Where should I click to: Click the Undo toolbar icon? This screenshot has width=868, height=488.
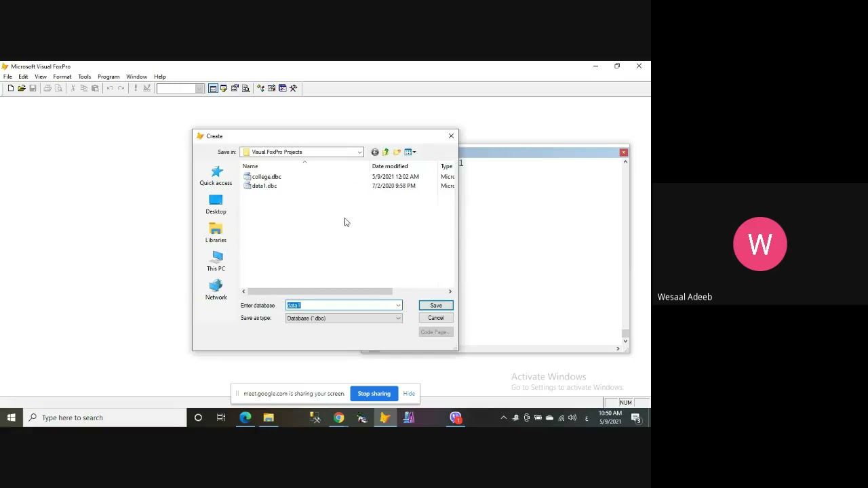tap(110, 88)
